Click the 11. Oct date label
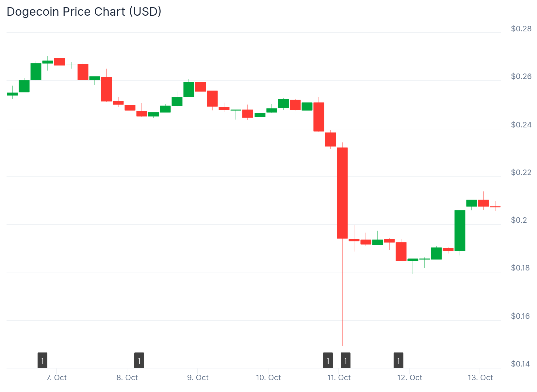This screenshot has width=537, height=392. (x=339, y=378)
